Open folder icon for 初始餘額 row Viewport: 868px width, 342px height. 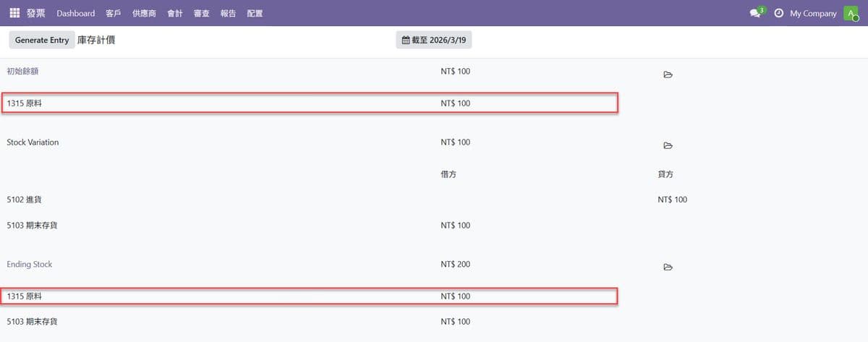pos(668,74)
